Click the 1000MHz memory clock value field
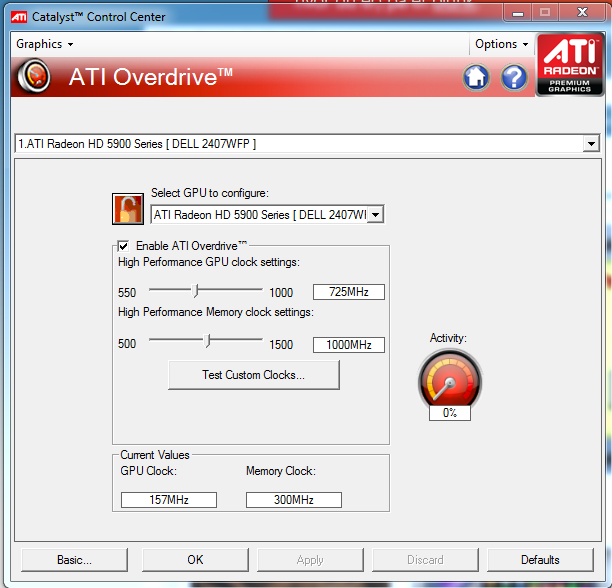 (349, 345)
